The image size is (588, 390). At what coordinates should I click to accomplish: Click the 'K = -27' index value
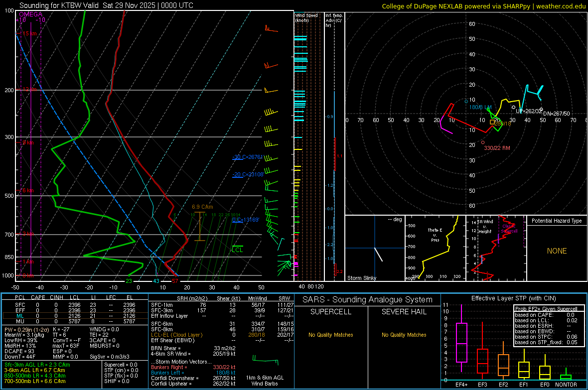tap(61, 329)
